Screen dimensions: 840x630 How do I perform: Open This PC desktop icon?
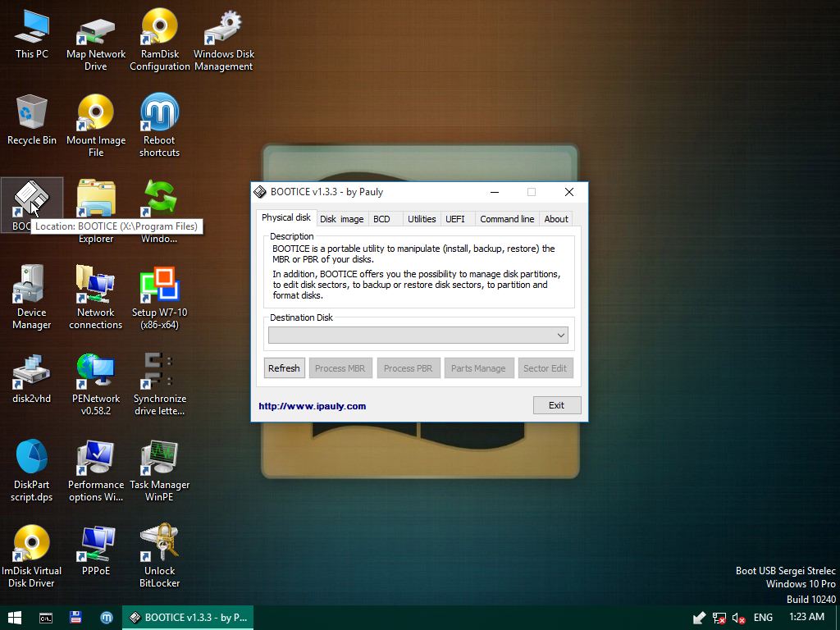(x=32, y=33)
